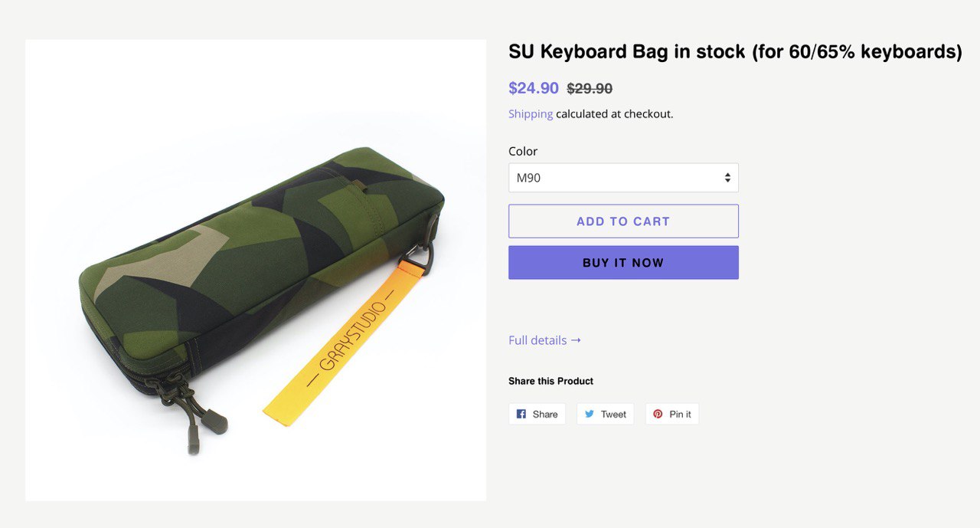
Task: Click the Pin it button label
Action: coord(680,415)
